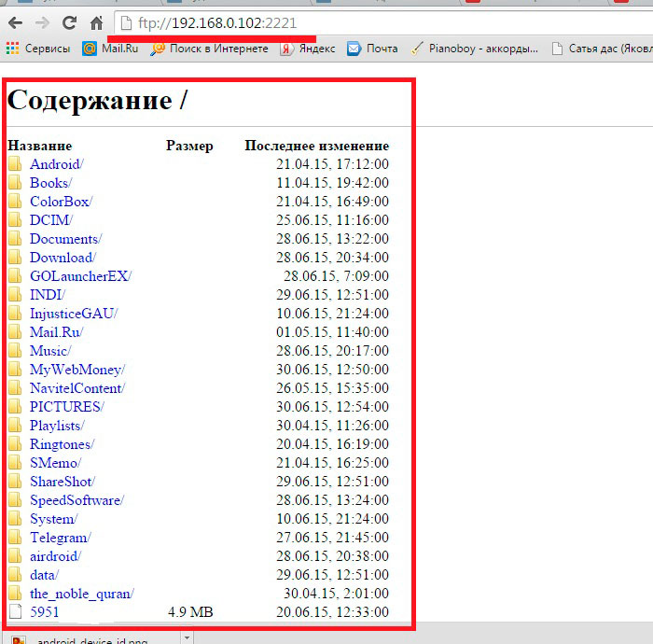Open the airdroid/ folder link
This screenshot has height=644, width=653.
pyautogui.click(x=55, y=556)
